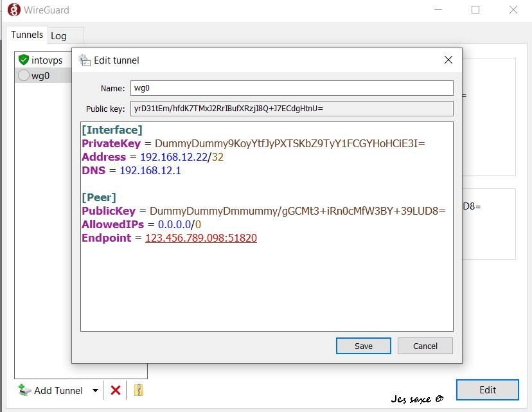Close the WireGuard window
Screen dimensions: 532x412
pyautogui.click(x=513, y=10)
